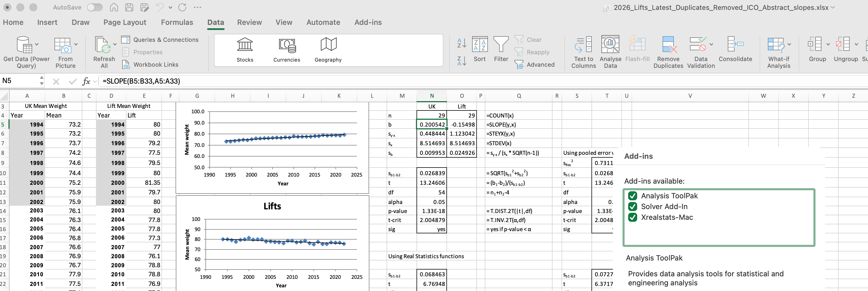Expand the Group dropdown arrow
The image size is (868, 291).
point(828,44)
